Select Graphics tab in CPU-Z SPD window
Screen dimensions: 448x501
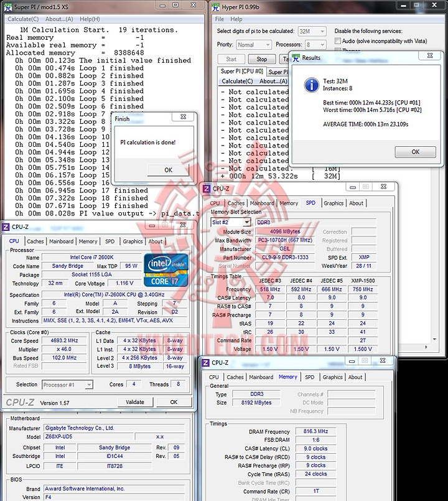click(x=334, y=204)
